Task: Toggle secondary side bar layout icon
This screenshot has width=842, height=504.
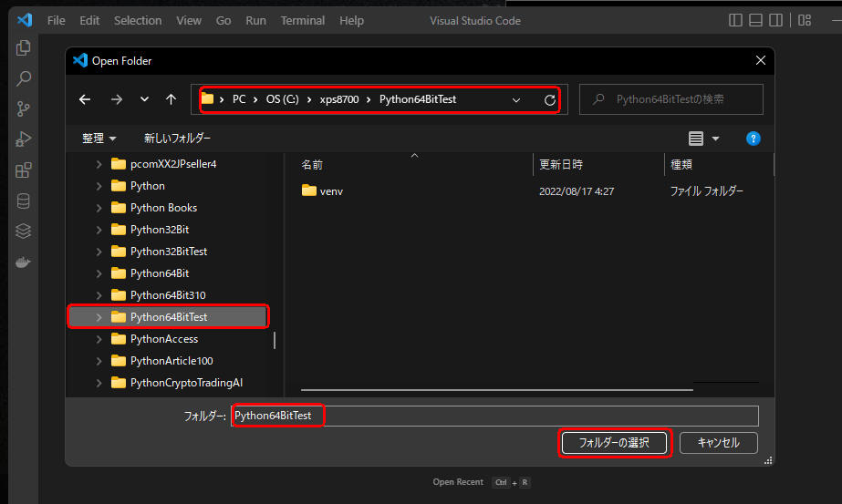Action: [776, 20]
